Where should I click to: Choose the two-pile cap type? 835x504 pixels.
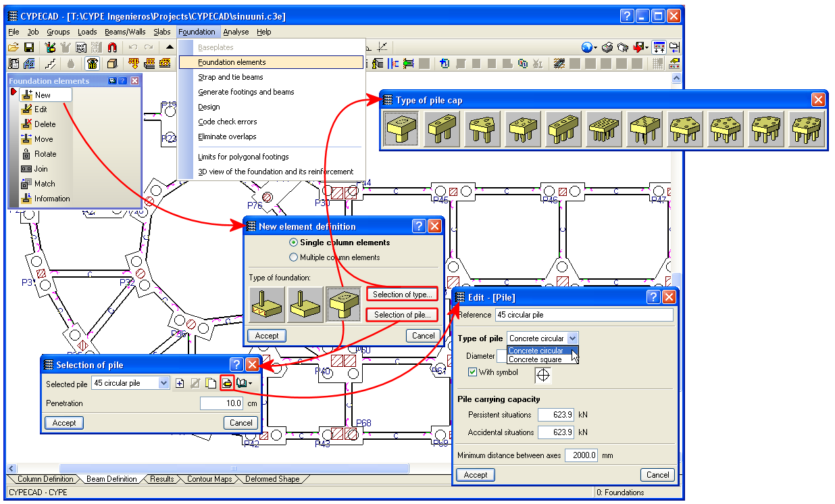[442, 128]
